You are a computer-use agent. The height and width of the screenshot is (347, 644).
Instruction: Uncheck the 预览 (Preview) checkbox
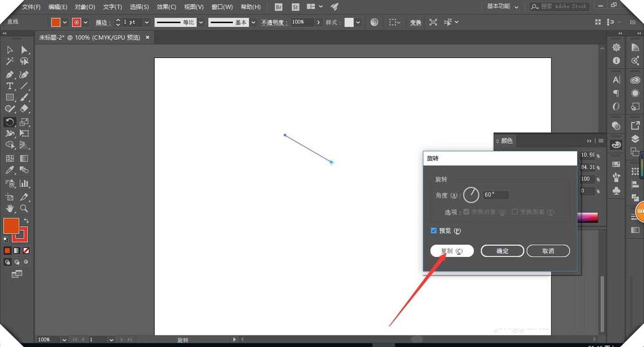pyautogui.click(x=434, y=230)
